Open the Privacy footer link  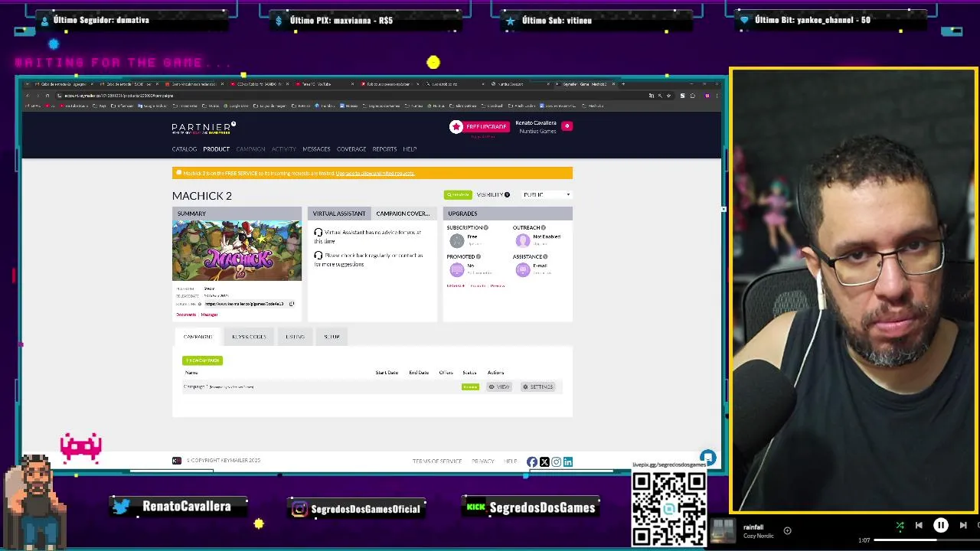pyautogui.click(x=482, y=461)
